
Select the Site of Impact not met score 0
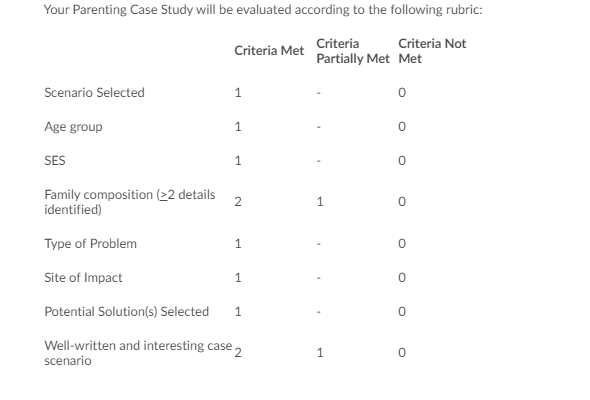pos(402,278)
